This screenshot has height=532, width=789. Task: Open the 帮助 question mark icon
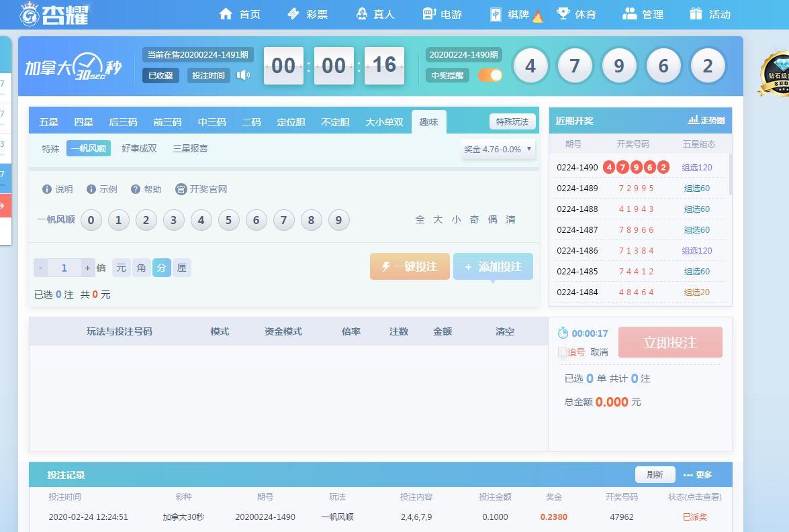click(136, 189)
